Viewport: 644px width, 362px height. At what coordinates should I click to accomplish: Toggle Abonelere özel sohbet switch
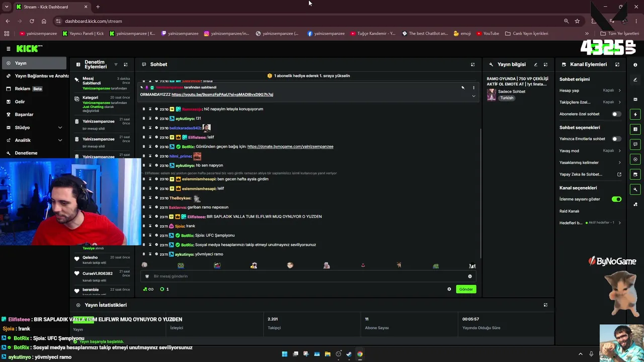tap(616, 114)
